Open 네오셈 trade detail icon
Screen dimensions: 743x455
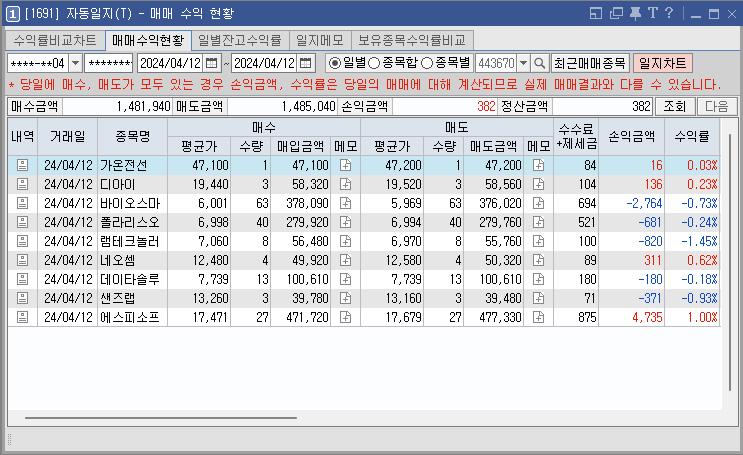click(x=22, y=260)
